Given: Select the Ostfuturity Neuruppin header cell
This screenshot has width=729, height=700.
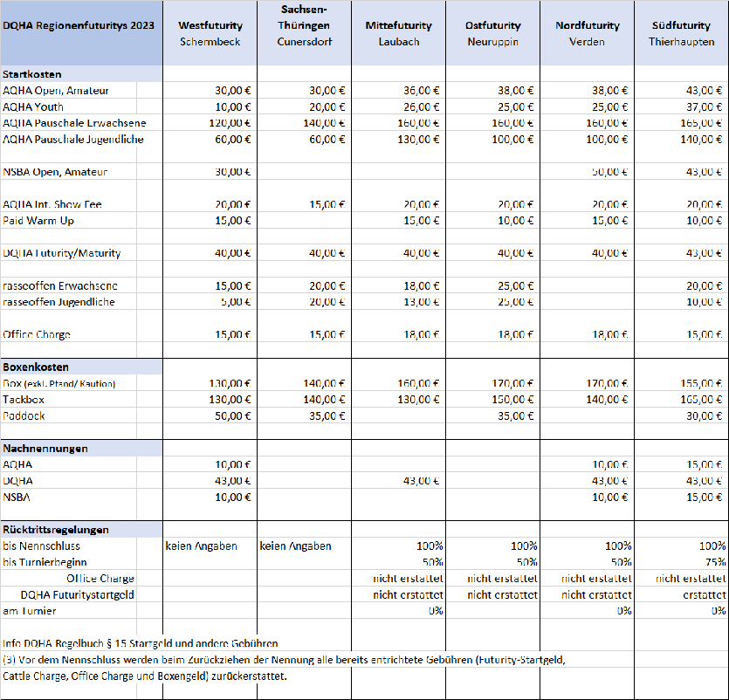Looking at the screenshot, I should 492,34.
